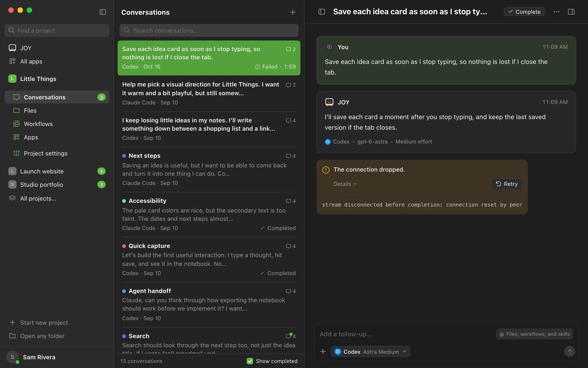Send the follow-up with the arrow button
This screenshot has height=368, width=588.
click(570, 351)
